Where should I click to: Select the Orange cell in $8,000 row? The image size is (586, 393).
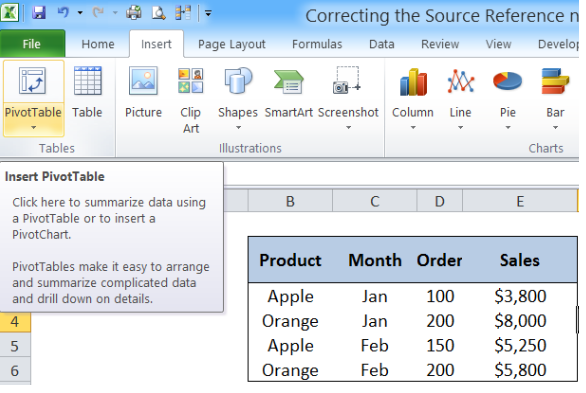click(x=290, y=321)
